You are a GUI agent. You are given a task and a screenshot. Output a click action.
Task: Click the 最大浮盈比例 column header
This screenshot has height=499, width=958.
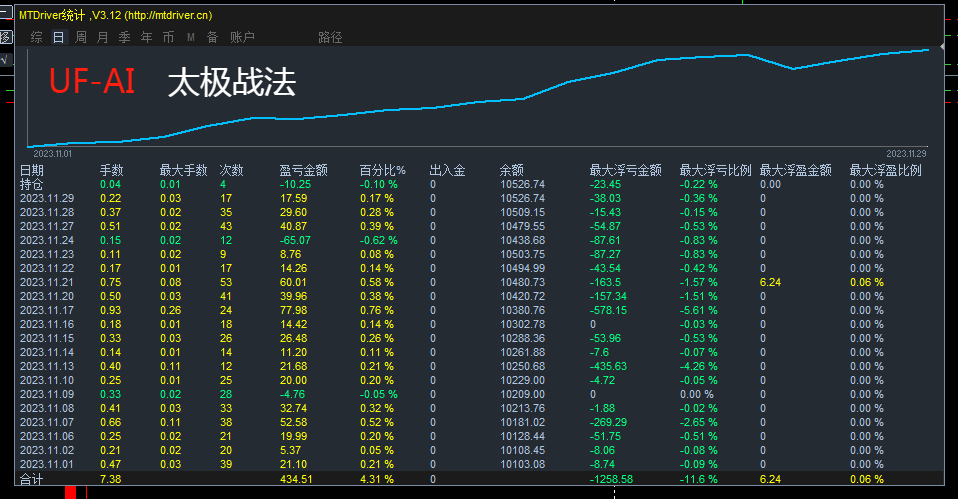tap(885, 170)
